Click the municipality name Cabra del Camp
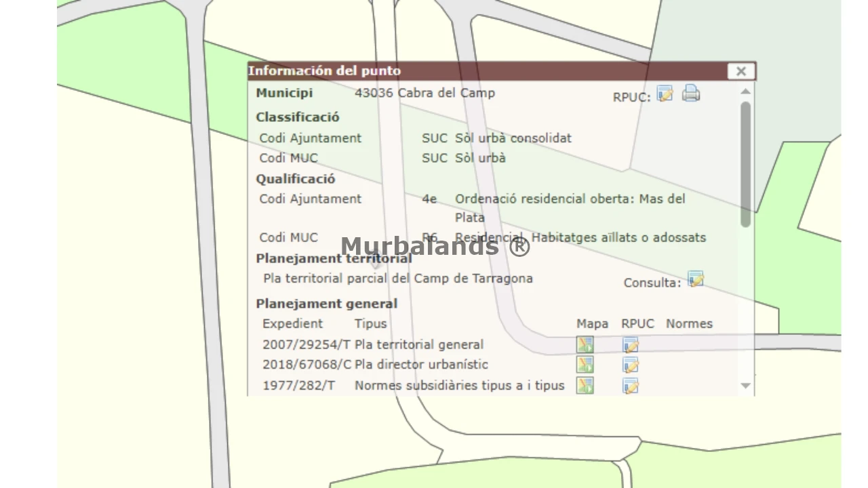 pos(446,93)
